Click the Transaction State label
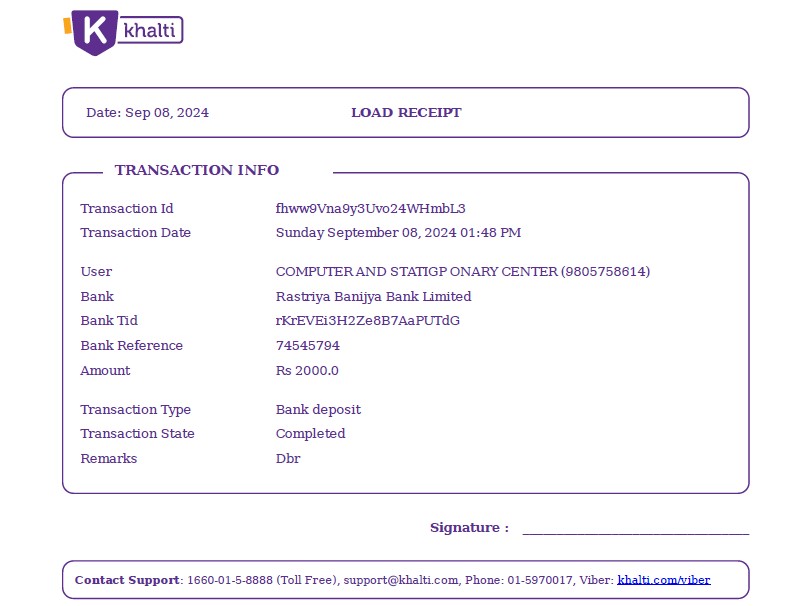The width and height of the screenshot is (789, 606). coord(137,434)
